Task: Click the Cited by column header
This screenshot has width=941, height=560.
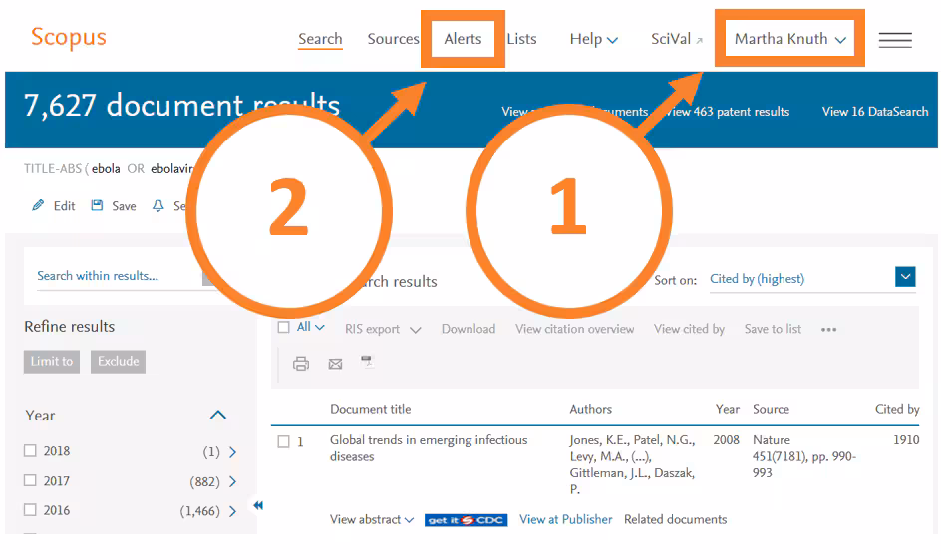Action: pos(897,409)
